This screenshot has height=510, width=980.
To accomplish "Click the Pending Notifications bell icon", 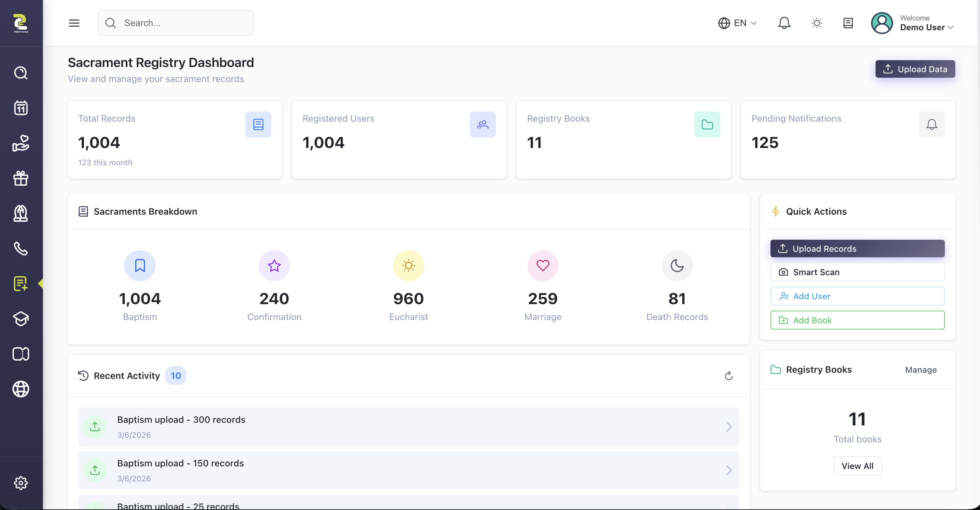I will coord(932,124).
